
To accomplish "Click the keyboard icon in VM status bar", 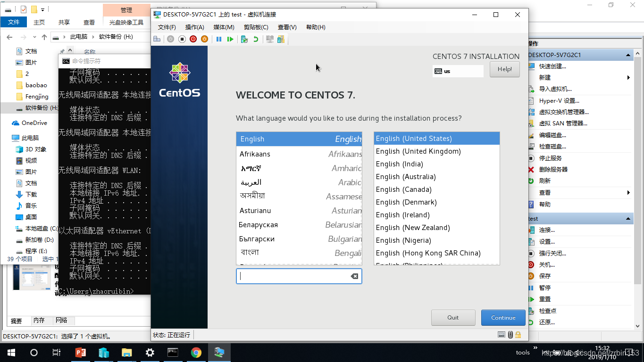I will (502, 335).
